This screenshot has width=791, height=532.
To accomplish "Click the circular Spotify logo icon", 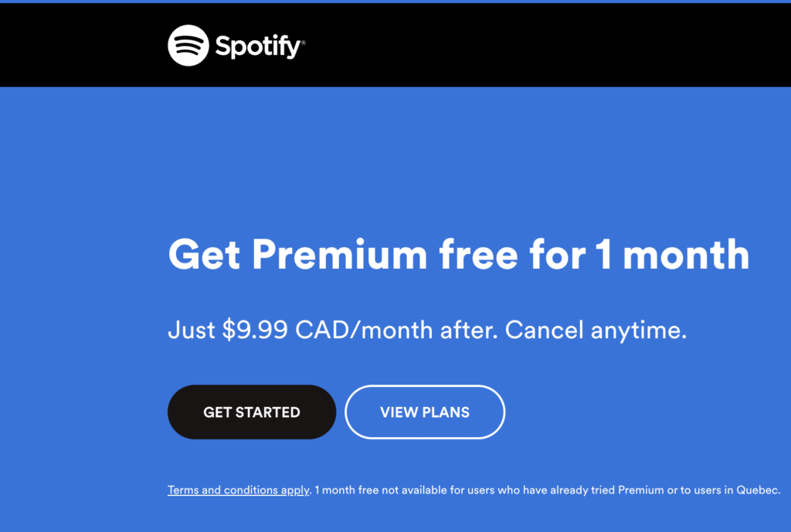I will 188,46.
